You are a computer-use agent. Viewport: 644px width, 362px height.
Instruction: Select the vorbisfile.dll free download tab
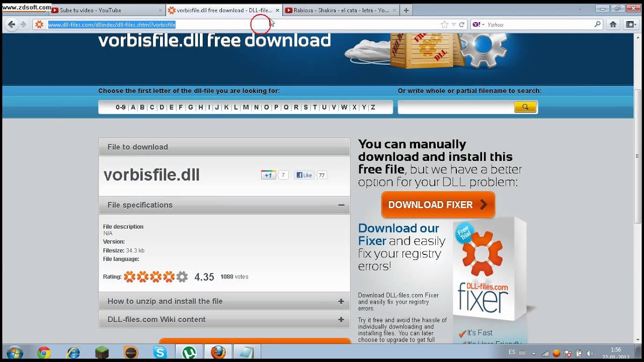coord(224,10)
